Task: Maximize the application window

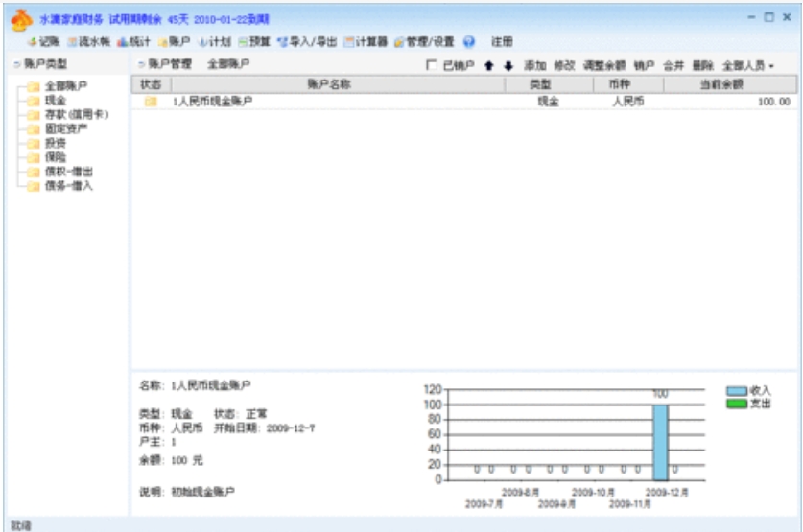Action: pyautogui.click(x=768, y=17)
